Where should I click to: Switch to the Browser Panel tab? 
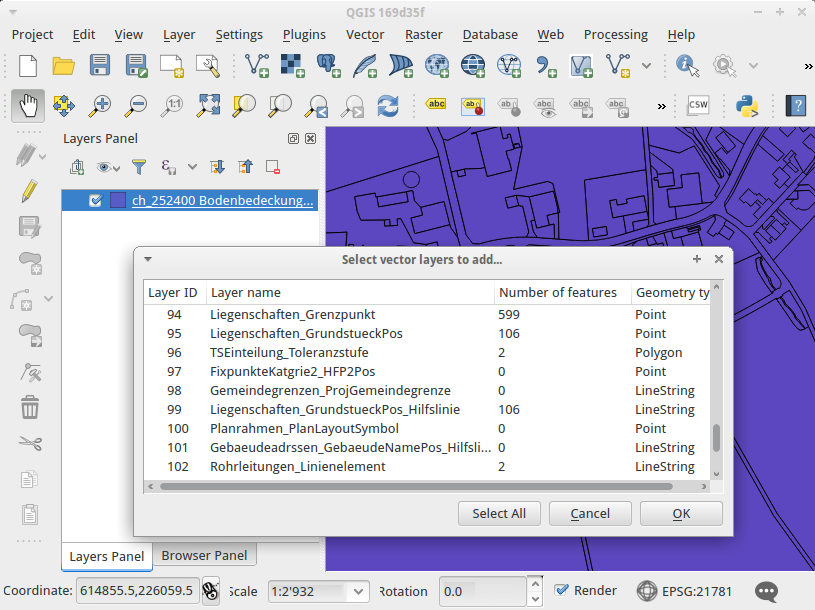(204, 555)
